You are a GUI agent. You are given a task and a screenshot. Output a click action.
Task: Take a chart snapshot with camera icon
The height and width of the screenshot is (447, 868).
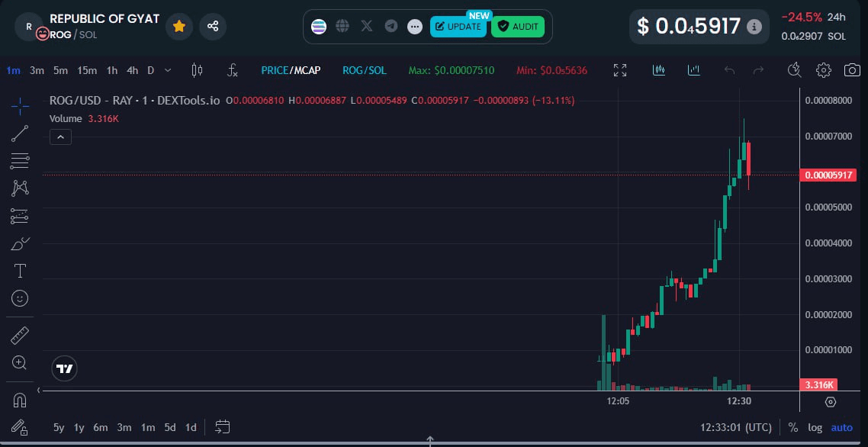pos(853,69)
